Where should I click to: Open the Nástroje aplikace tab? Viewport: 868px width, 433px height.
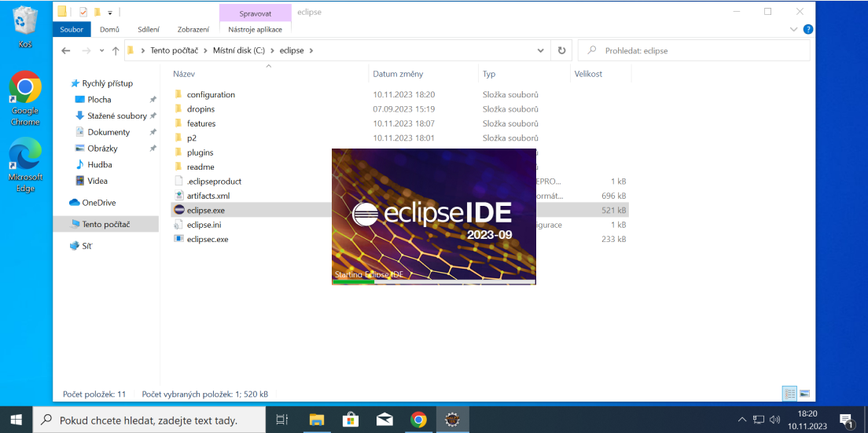pos(256,29)
